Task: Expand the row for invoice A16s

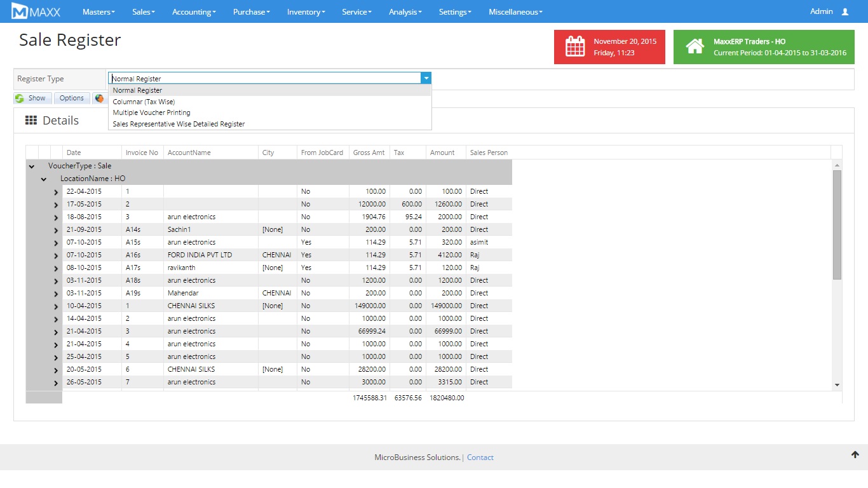Action: [56, 255]
